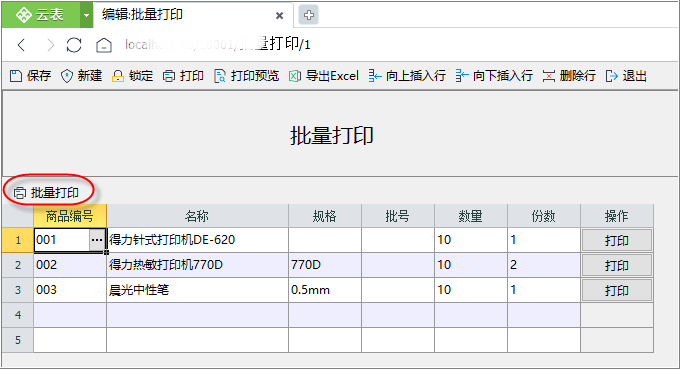This screenshot has height=369, width=680.
Task: Open 打印预览 print preview
Action: tap(246, 76)
